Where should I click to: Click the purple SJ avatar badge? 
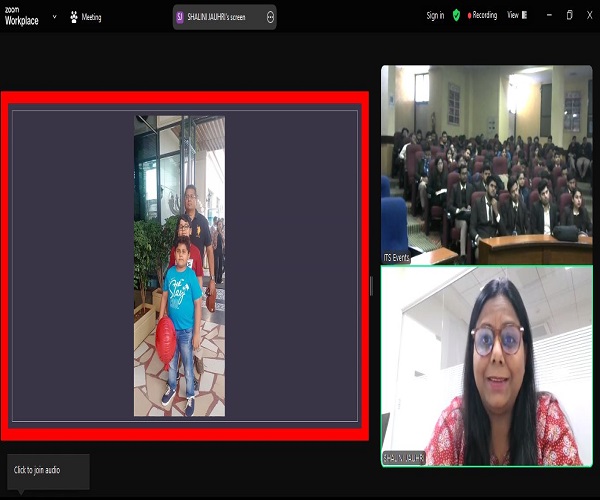(x=180, y=17)
